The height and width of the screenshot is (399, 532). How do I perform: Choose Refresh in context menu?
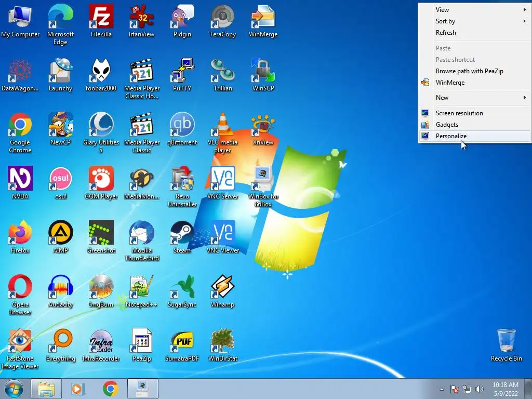(x=475, y=33)
